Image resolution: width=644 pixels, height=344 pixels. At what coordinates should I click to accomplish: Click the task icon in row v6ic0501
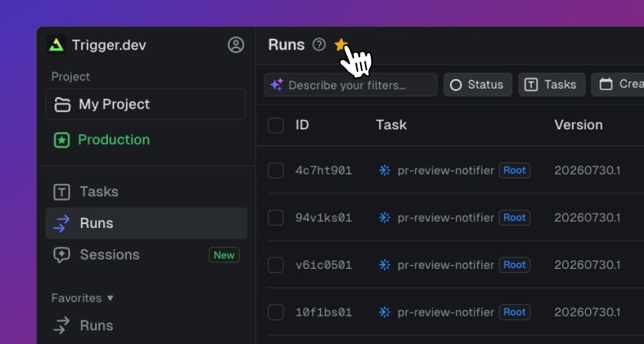coord(384,265)
